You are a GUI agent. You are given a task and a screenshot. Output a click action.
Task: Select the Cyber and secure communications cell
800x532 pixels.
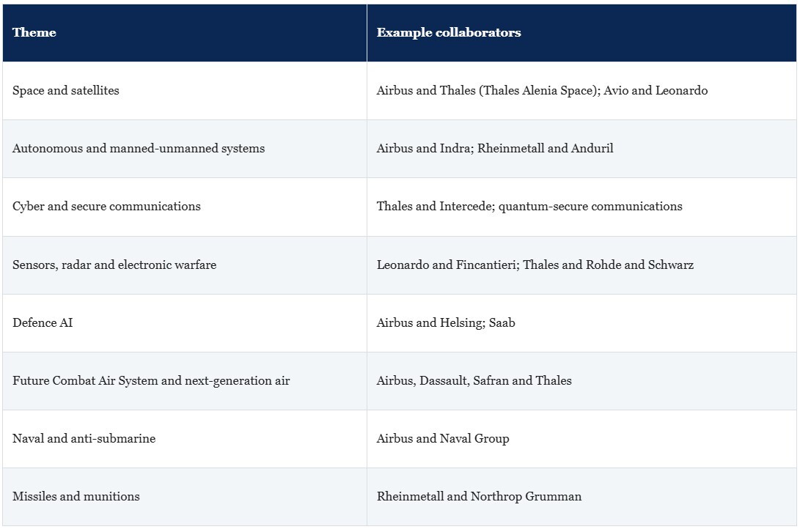(x=185, y=207)
